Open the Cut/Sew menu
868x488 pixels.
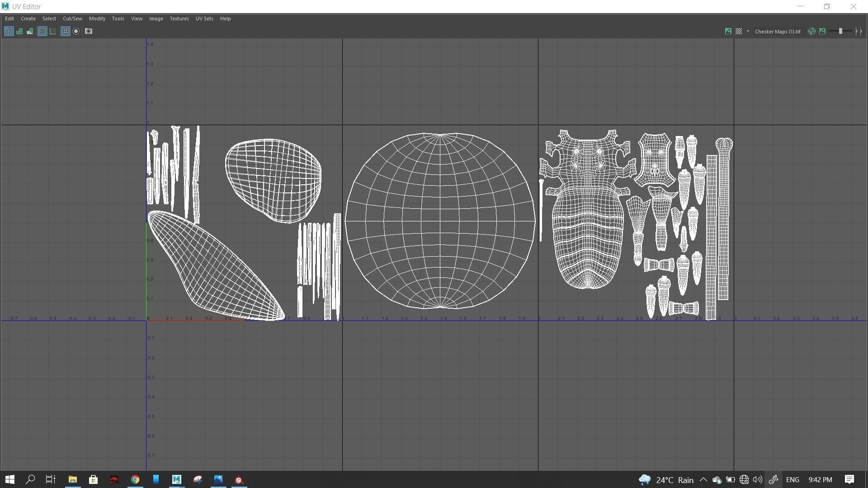(72, 19)
